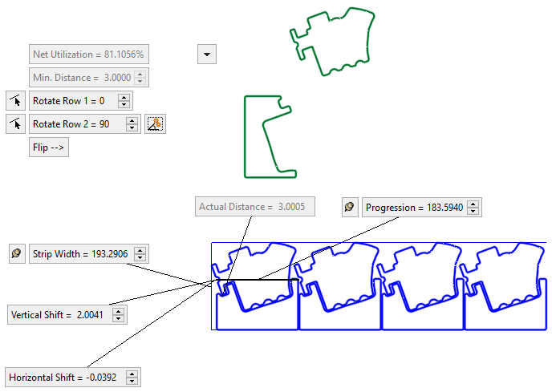This screenshot has width=552, height=392.
Task: Click the blue strip layout preview
Action: click(x=379, y=286)
